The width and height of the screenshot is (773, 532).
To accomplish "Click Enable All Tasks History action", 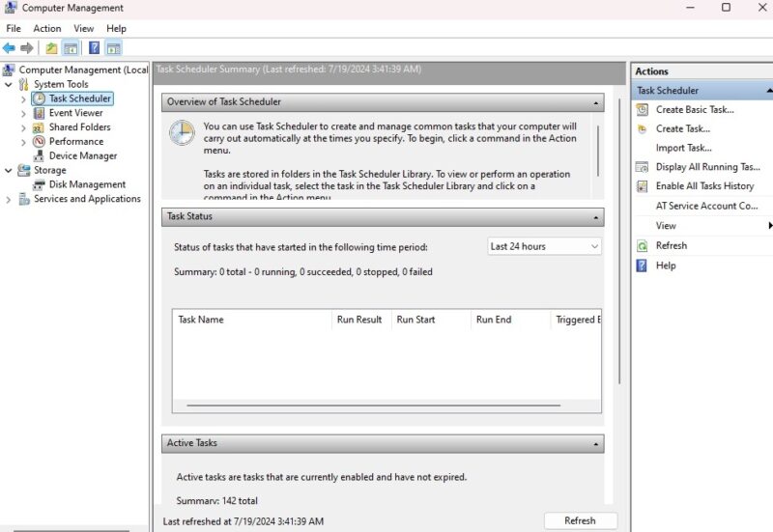I will point(705,186).
